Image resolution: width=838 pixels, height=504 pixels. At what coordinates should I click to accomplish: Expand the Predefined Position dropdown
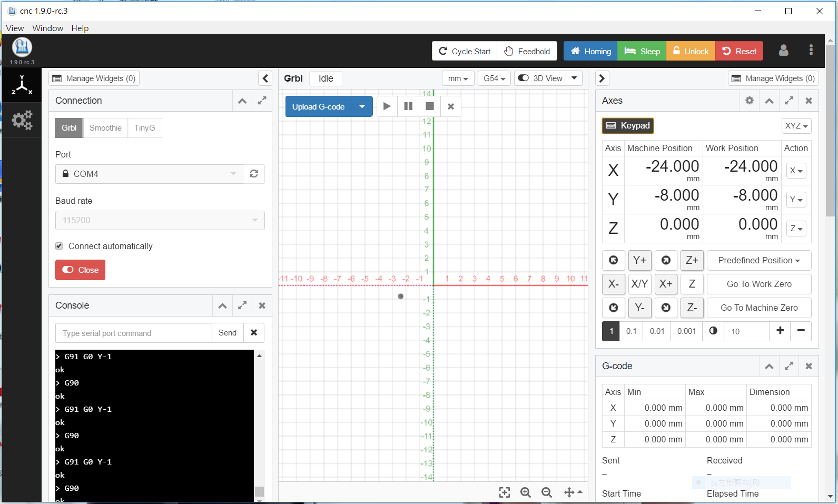[758, 260]
